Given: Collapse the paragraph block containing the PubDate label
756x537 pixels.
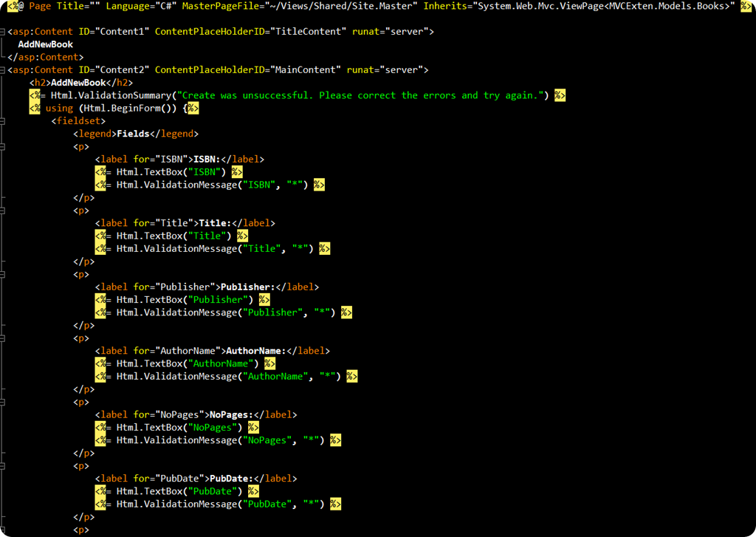Looking at the screenshot, I should (x=2, y=467).
